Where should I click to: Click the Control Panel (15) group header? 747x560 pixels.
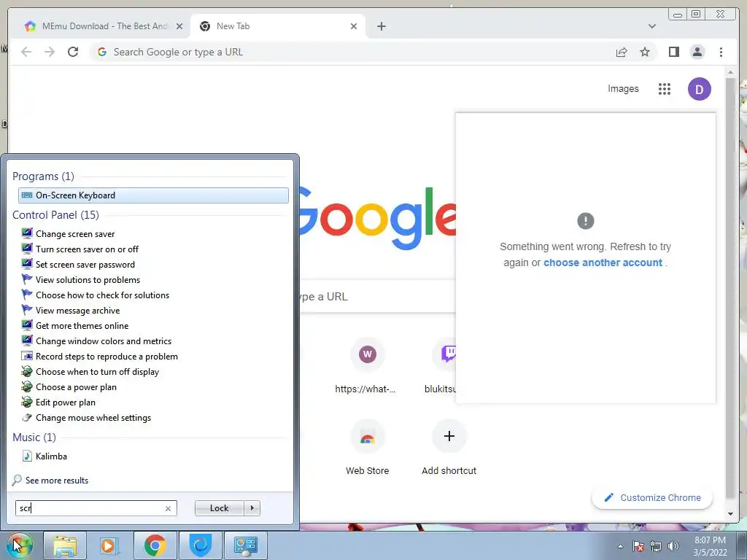click(55, 215)
